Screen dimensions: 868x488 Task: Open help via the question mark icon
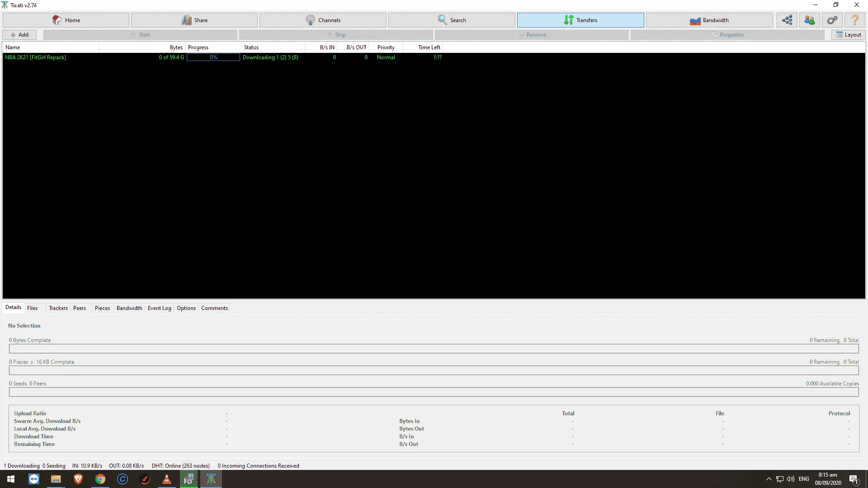(x=855, y=20)
